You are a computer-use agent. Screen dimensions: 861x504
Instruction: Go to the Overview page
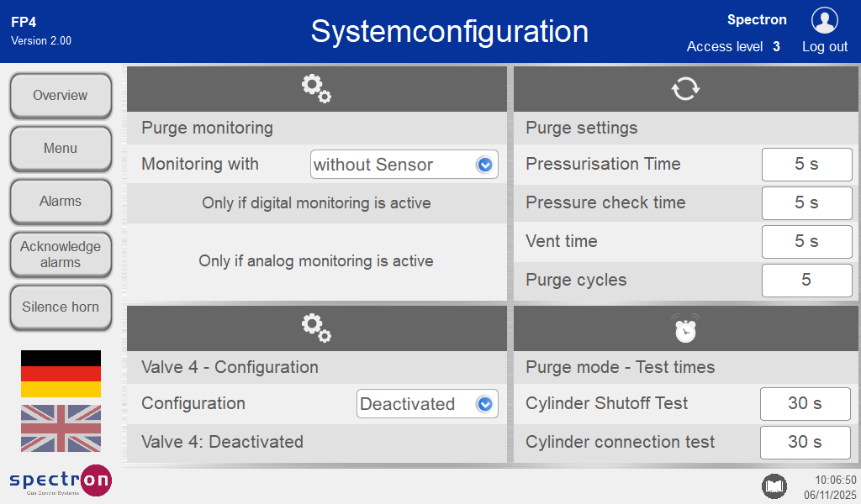[61, 96]
